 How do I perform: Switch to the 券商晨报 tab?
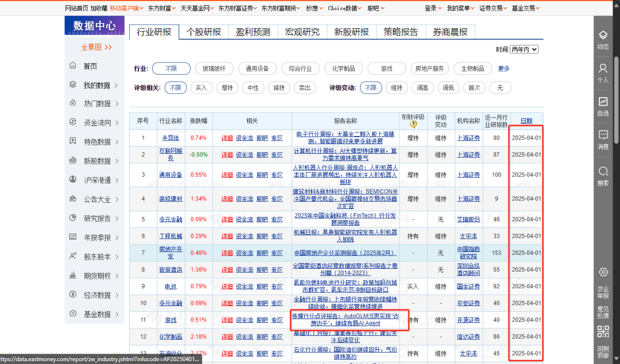click(451, 32)
